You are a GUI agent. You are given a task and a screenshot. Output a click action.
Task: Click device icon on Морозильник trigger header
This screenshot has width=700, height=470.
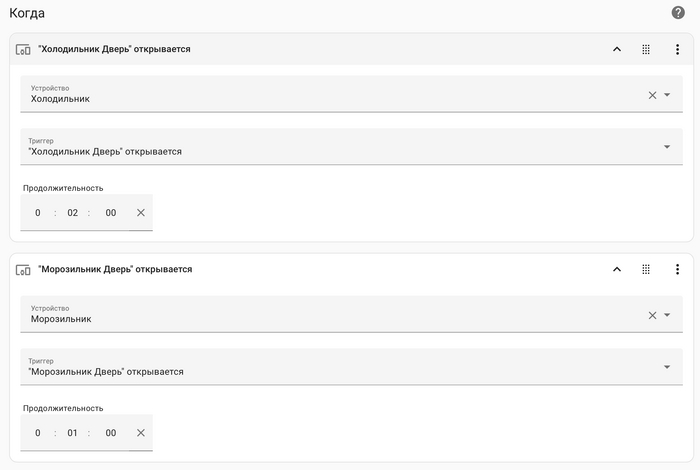(x=23, y=269)
